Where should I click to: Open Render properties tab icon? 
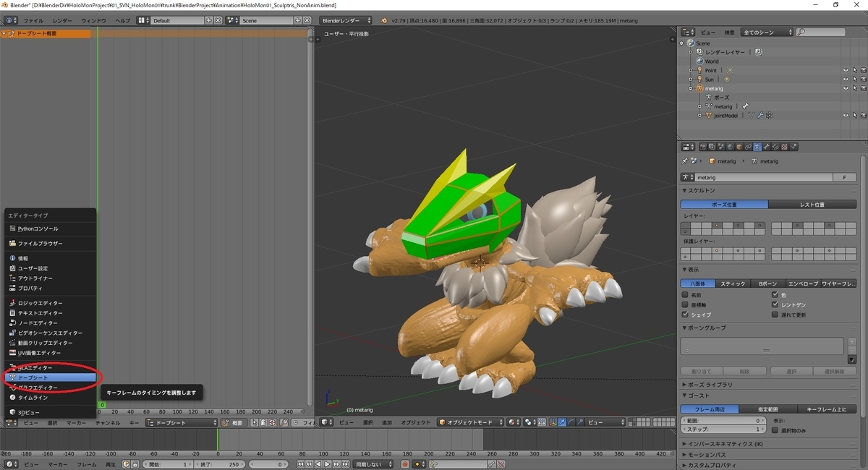[703, 147]
